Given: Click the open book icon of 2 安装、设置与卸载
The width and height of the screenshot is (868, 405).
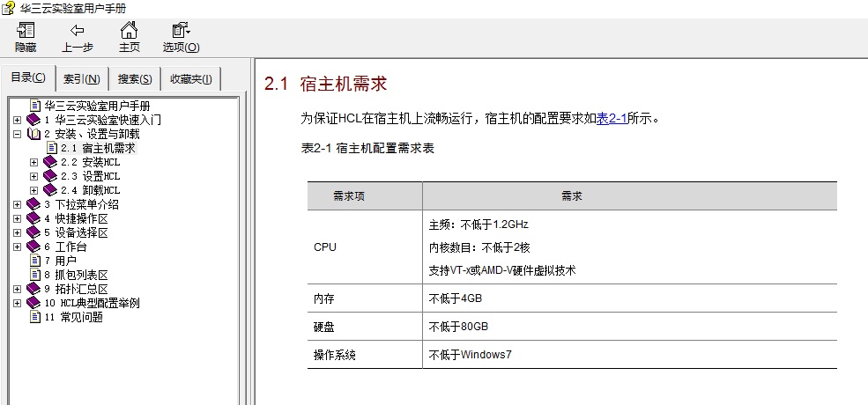Looking at the screenshot, I should click(33, 134).
